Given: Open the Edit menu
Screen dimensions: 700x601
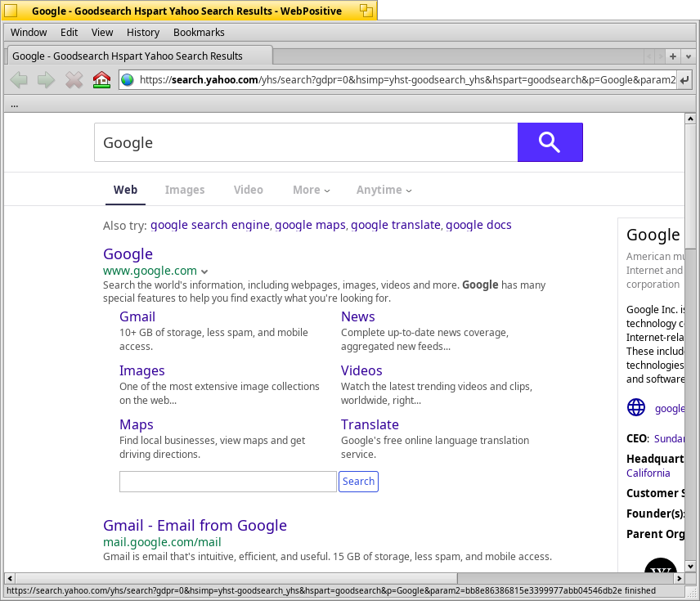Looking at the screenshot, I should [x=70, y=32].
